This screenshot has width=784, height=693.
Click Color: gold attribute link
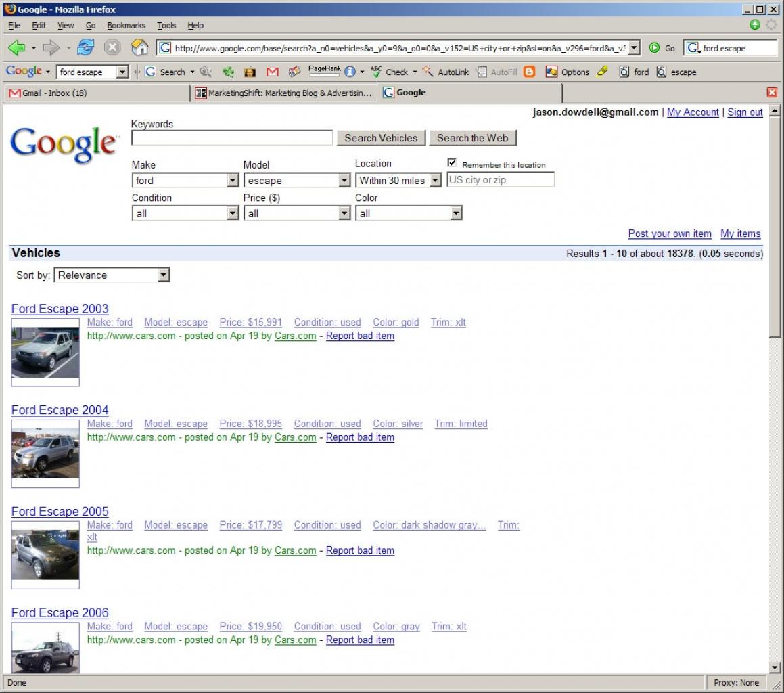pos(396,322)
